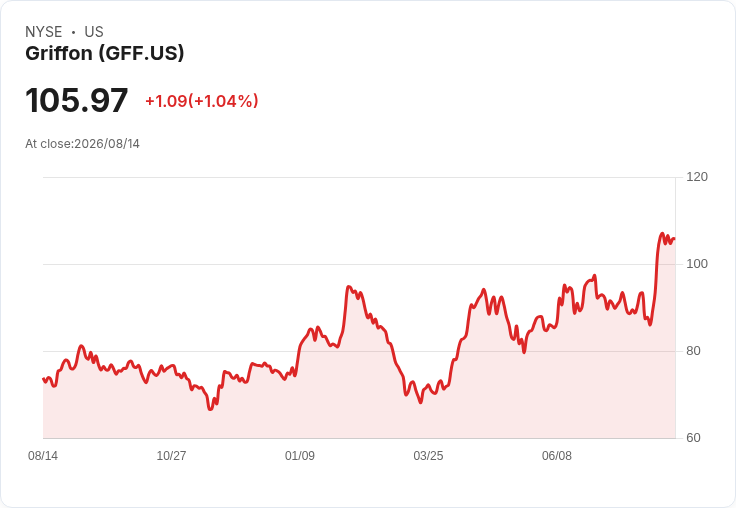The width and height of the screenshot is (736, 508).
Task: Click the US market label
Action: [x=94, y=32]
